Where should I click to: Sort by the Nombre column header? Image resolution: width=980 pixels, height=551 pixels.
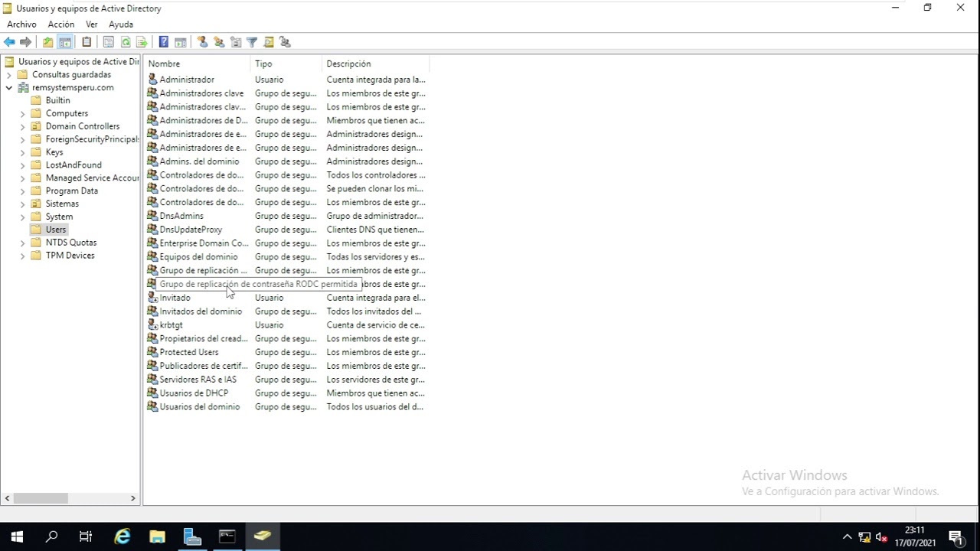(198, 64)
